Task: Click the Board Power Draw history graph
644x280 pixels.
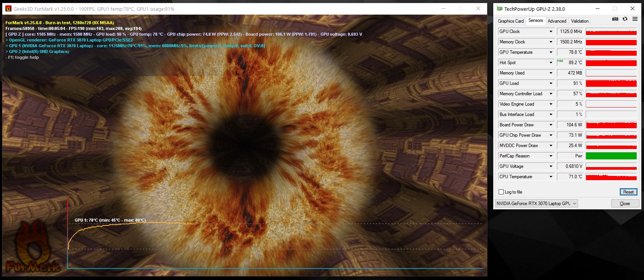Action: (611, 125)
